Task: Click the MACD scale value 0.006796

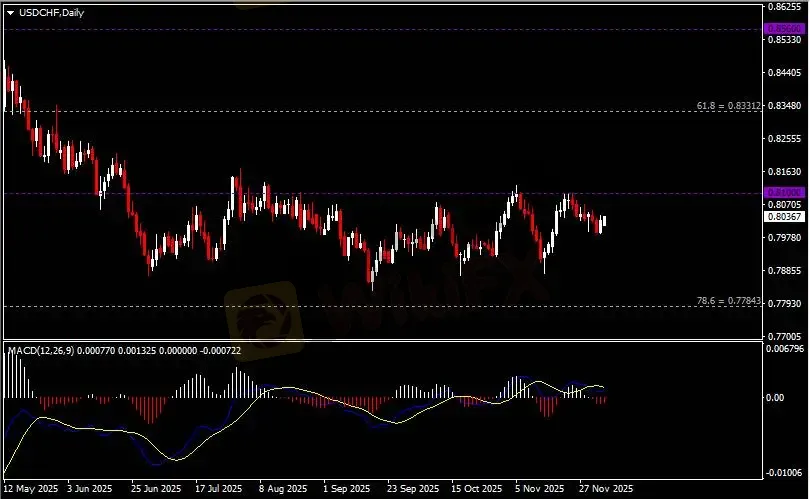Action: (785, 350)
